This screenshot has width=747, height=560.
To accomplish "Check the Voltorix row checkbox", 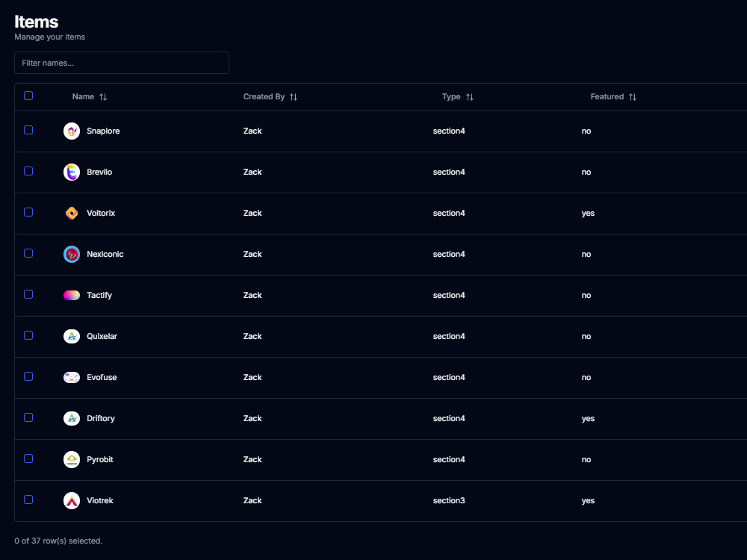I will (x=28, y=212).
